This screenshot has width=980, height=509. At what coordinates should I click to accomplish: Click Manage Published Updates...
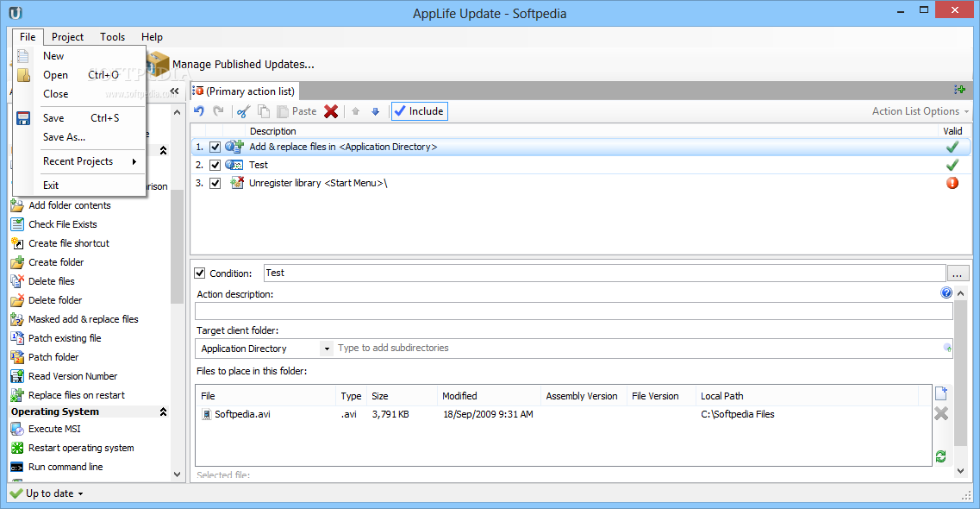coord(243,65)
